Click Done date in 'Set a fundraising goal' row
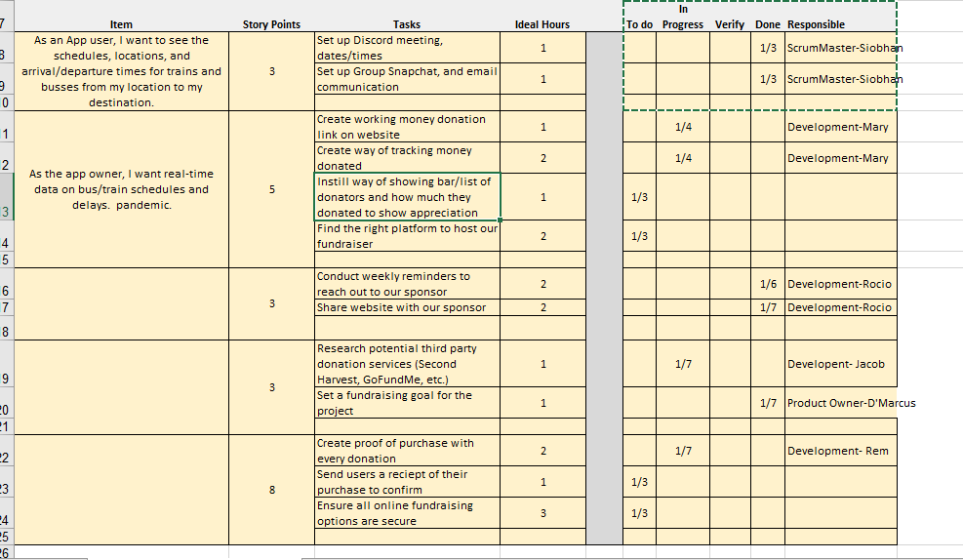963x560 pixels. pos(768,404)
